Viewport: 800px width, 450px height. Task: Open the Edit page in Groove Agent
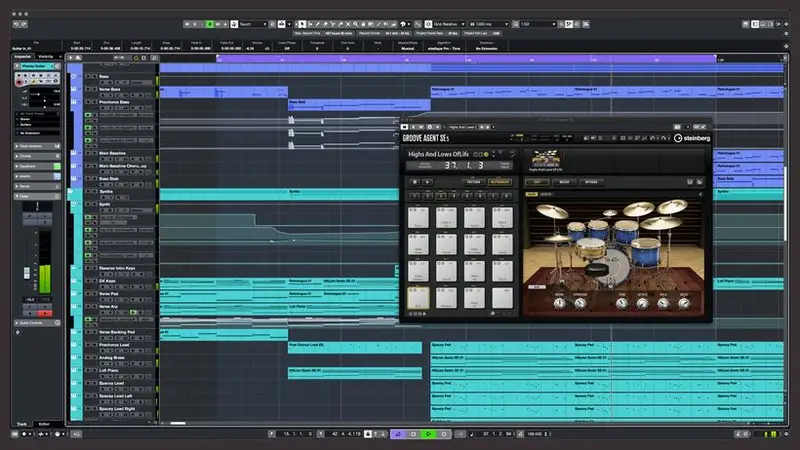[x=537, y=182]
